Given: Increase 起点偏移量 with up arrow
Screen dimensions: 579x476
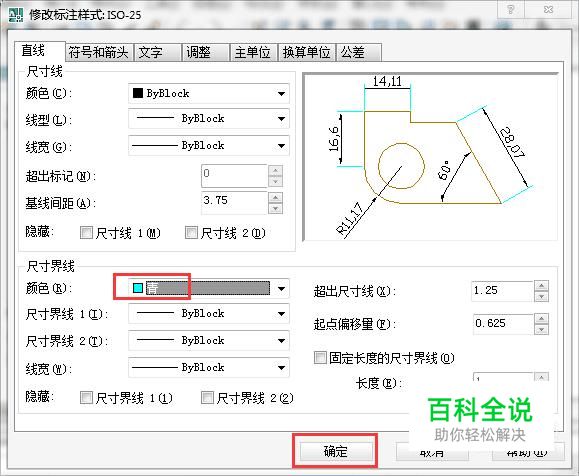Looking at the screenshot, I should (x=541, y=319).
